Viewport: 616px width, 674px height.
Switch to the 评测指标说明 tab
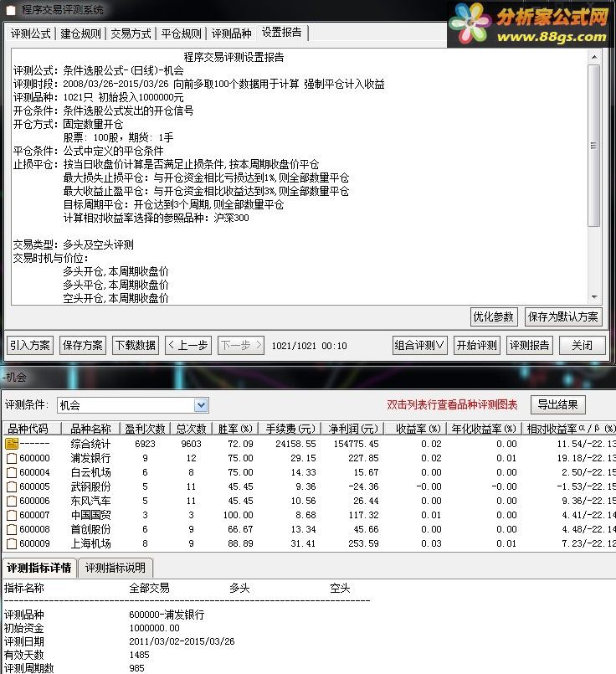click(116, 568)
